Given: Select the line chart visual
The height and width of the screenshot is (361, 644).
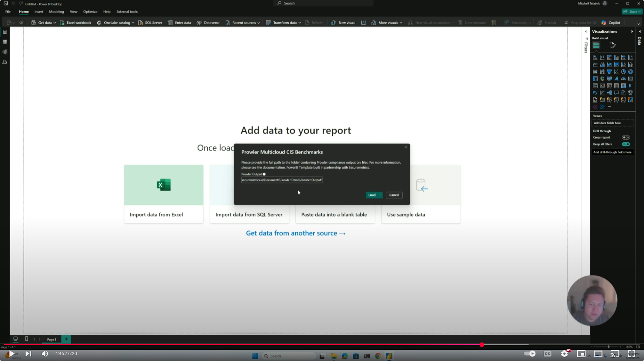Looking at the screenshot, I should [595, 65].
